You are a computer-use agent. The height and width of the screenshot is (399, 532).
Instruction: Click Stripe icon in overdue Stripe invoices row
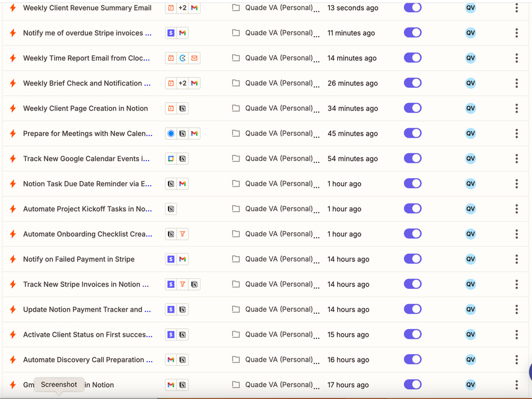[171, 33]
